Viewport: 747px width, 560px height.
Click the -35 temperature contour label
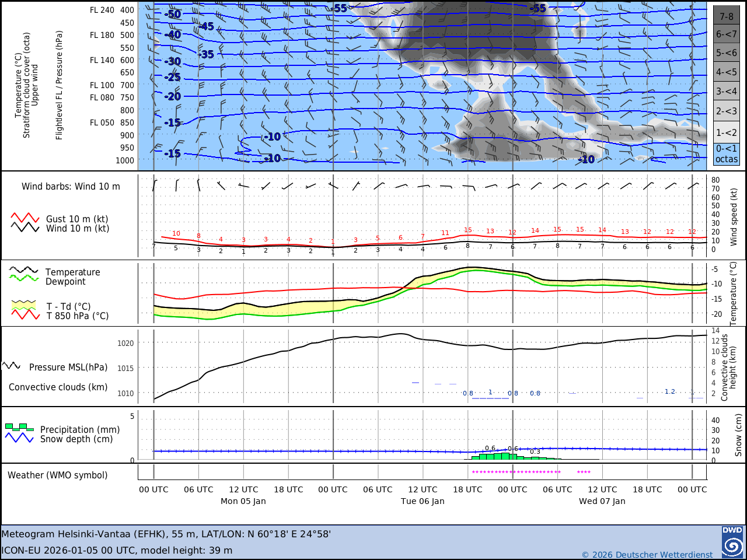[206, 54]
